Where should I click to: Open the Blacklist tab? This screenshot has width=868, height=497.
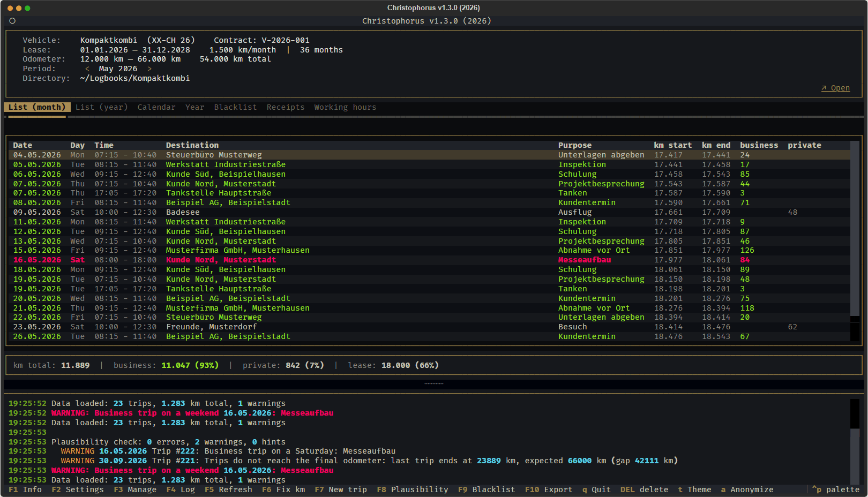[x=236, y=107]
